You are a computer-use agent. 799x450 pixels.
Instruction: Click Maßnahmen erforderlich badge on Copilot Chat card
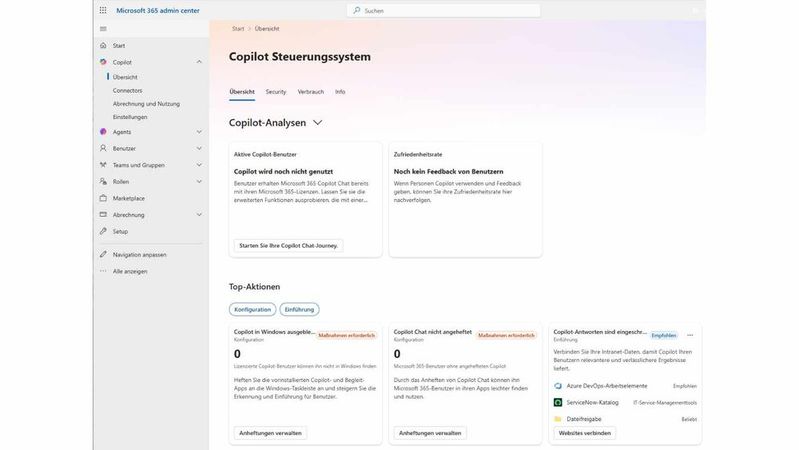(506, 335)
